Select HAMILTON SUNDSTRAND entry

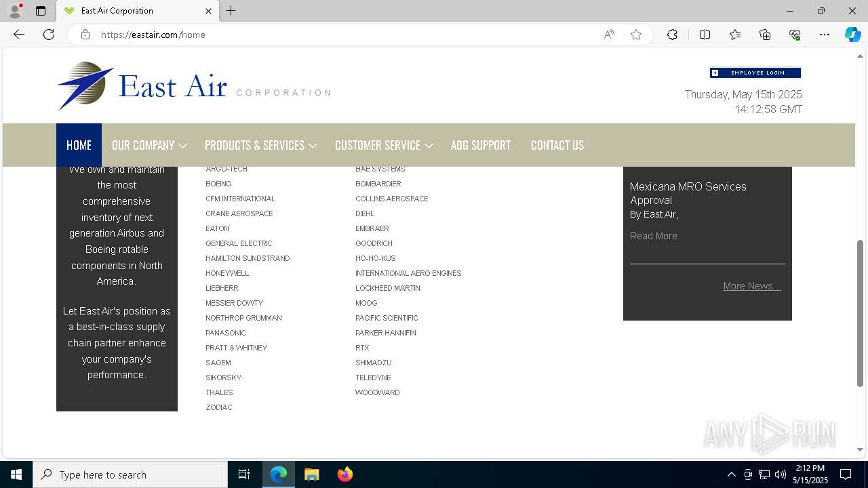(248, 258)
